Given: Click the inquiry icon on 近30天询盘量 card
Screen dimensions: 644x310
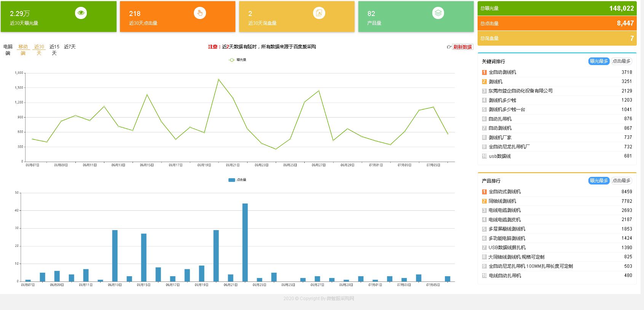Looking at the screenshot, I should pyautogui.click(x=319, y=13).
